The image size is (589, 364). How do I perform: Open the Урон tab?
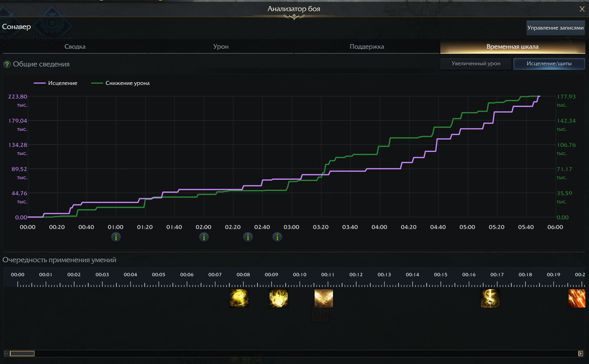coord(221,47)
